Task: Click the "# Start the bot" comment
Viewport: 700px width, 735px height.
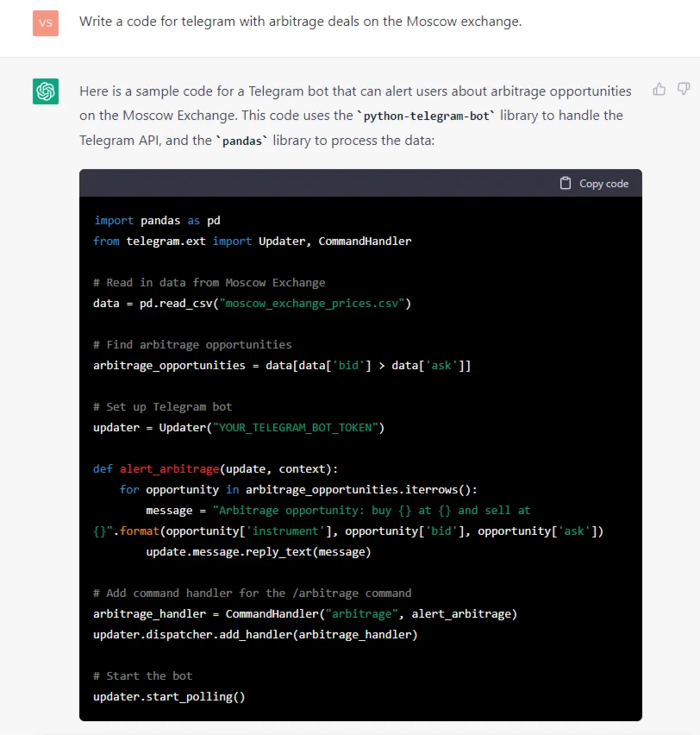Action: [142, 676]
